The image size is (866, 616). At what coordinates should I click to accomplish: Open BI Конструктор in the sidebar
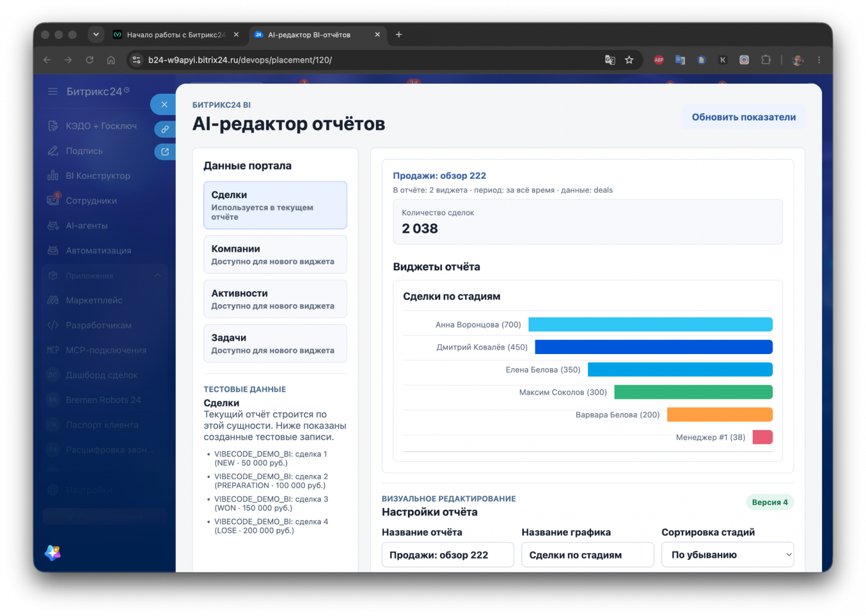click(x=98, y=176)
